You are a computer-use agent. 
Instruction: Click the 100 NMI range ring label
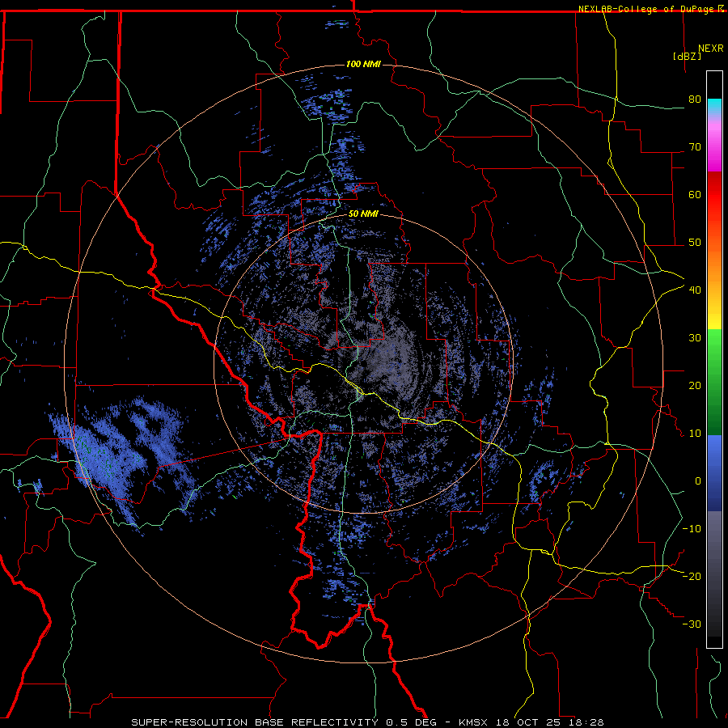point(363,64)
